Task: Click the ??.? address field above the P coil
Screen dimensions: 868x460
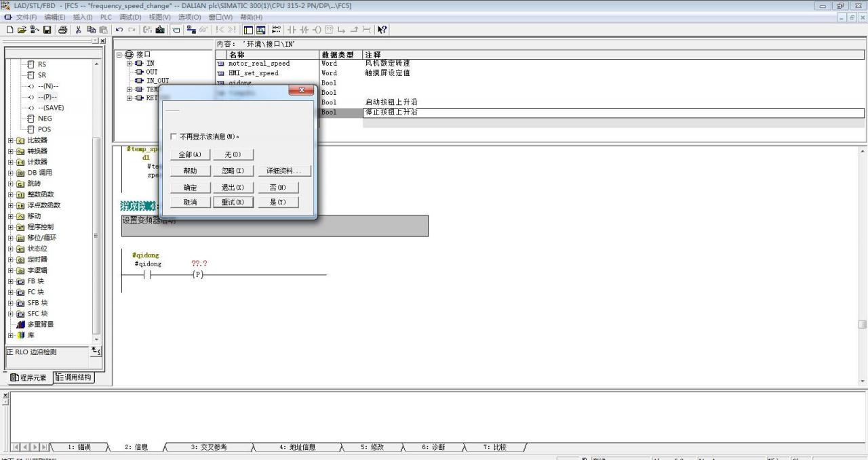Action: coord(199,264)
